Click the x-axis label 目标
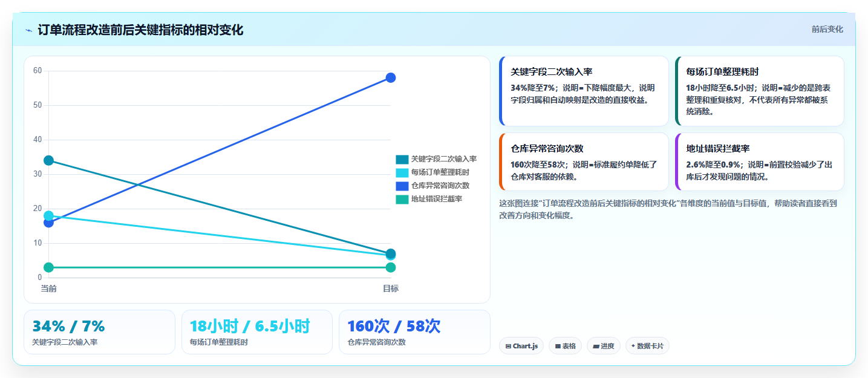 click(391, 288)
